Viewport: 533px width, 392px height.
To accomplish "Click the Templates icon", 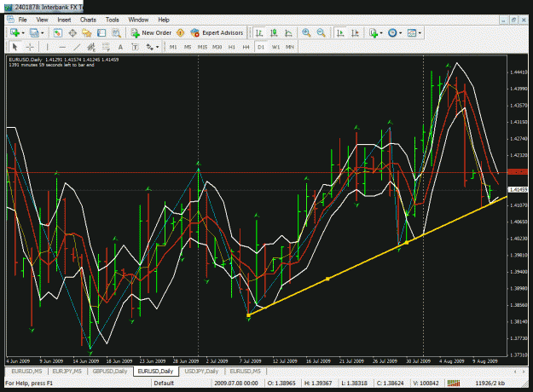I will [x=412, y=33].
